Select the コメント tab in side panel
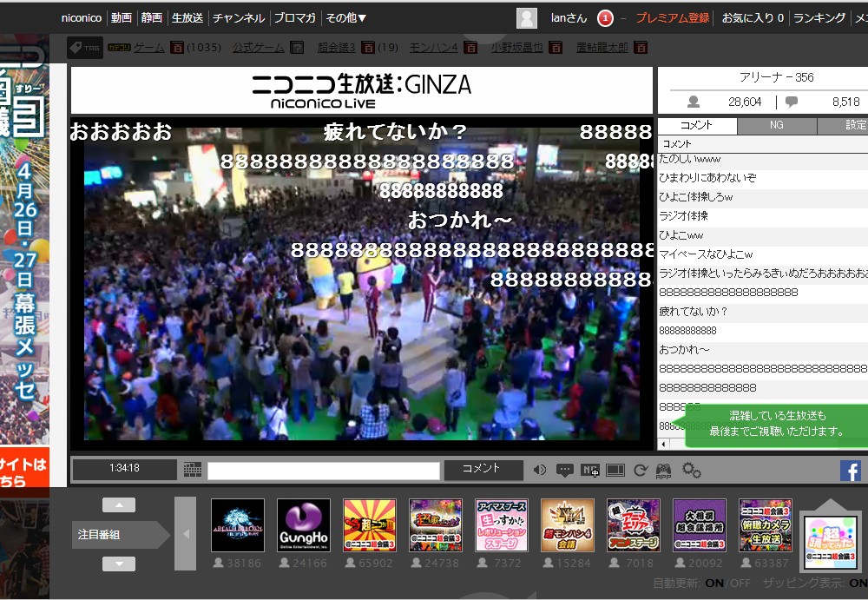This screenshot has width=868, height=600. pyautogui.click(x=697, y=125)
